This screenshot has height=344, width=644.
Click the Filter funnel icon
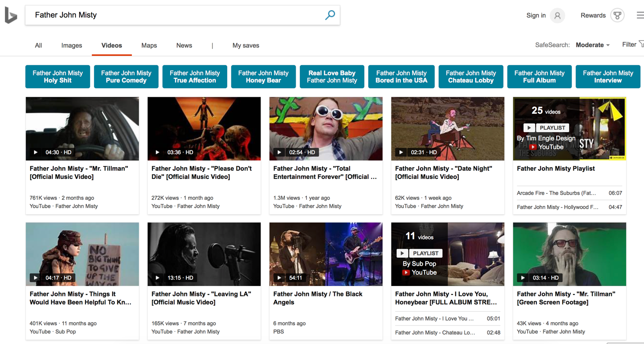click(641, 44)
